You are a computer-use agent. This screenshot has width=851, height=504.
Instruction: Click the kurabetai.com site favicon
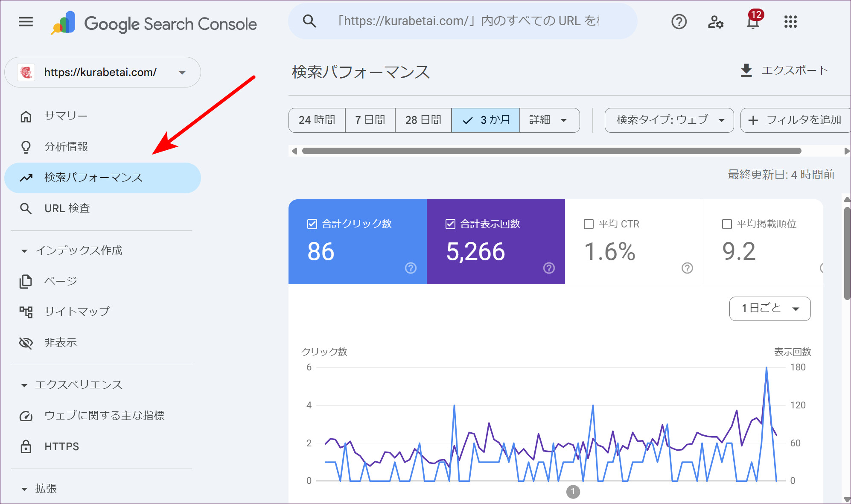[26, 72]
